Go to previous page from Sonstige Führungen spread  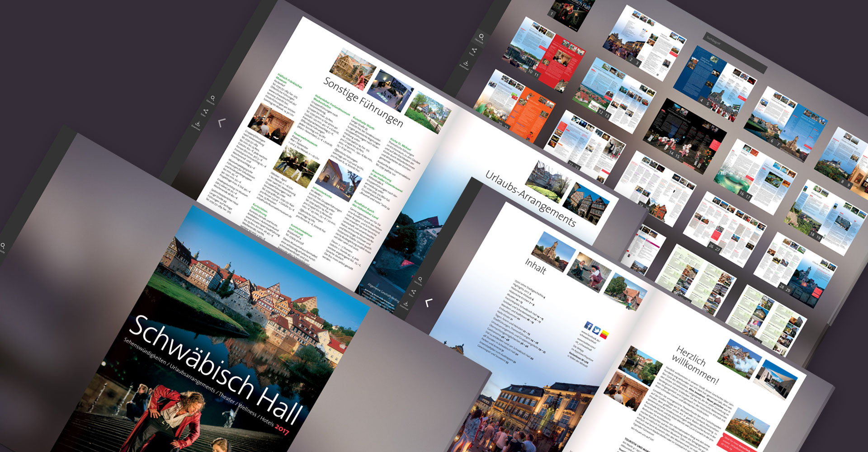pyautogui.click(x=222, y=122)
